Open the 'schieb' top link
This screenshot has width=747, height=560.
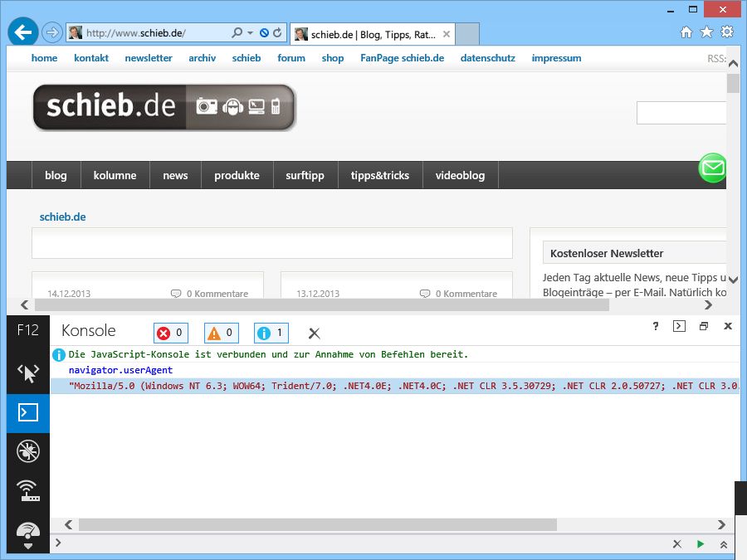tap(247, 58)
